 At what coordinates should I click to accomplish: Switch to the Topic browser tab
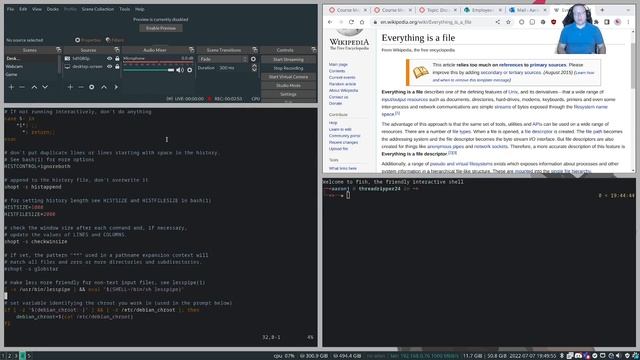(438, 10)
